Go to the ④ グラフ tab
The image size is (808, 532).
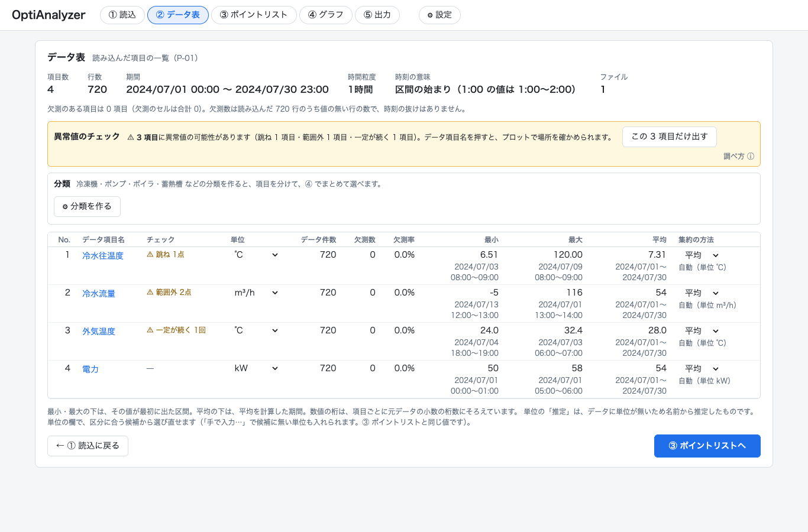tap(326, 15)
